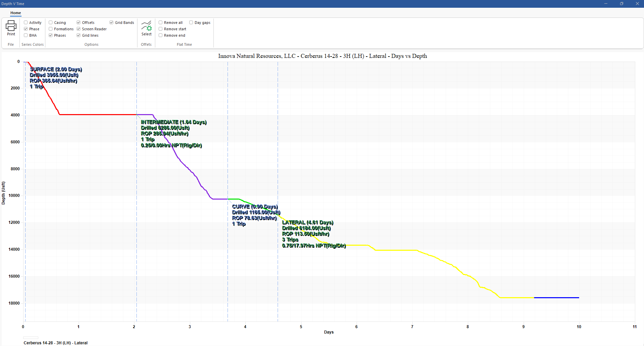Check the Remove end option
Screen dimensions: 644x346
click(x=160, y=35)
